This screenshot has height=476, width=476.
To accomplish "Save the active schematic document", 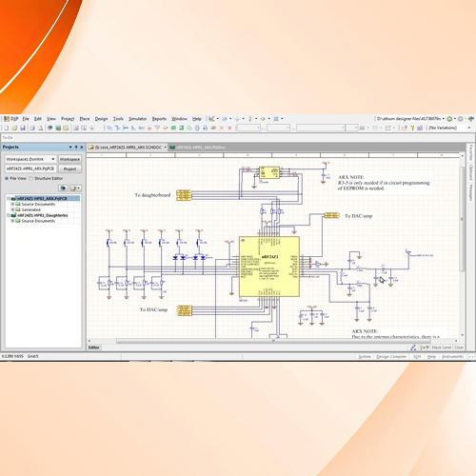I will point(23,128).
